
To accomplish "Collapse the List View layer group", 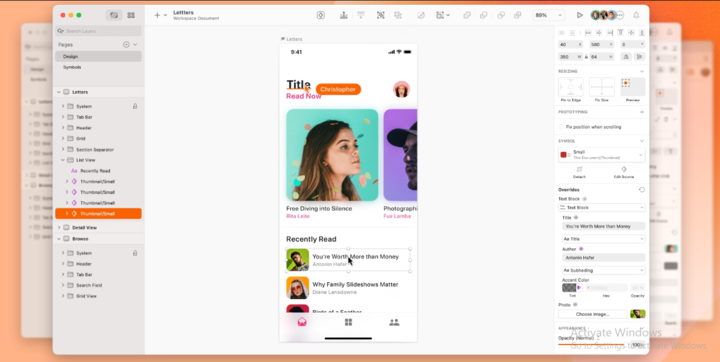I will point(63,160).
